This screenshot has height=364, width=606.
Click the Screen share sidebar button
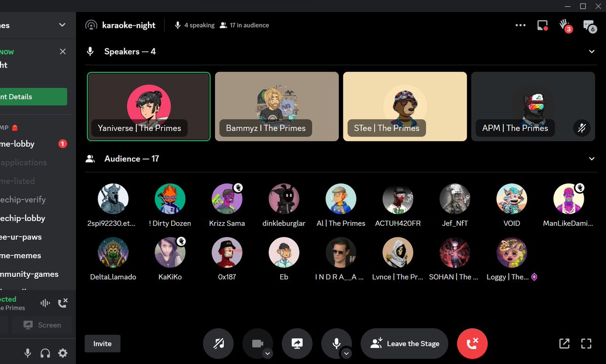click(x=42, y=325)
